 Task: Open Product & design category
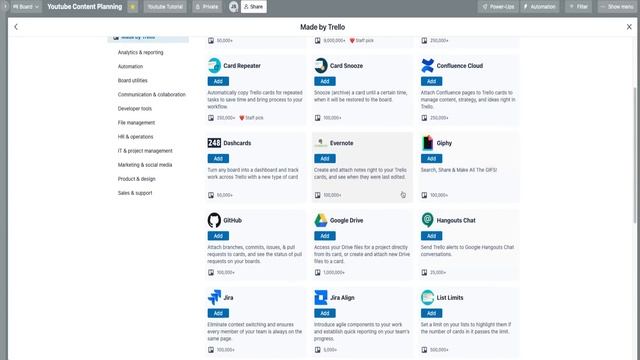click(x=136, y=179)
